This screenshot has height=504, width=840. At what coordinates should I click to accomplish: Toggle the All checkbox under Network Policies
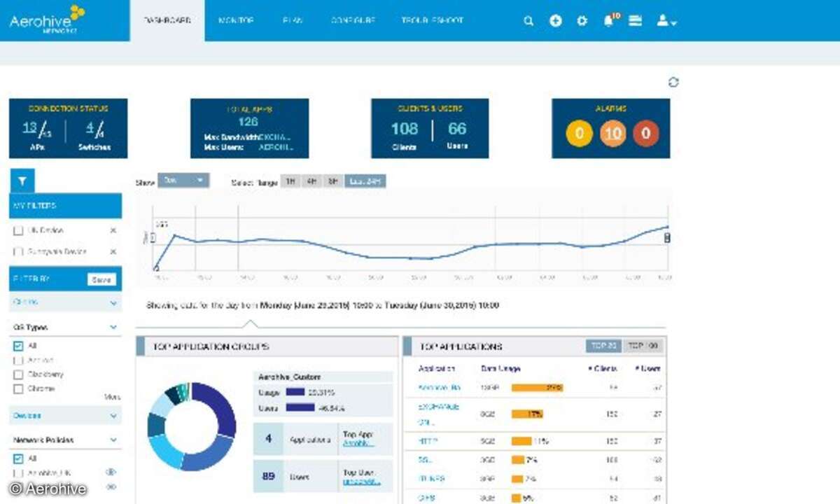19,458
